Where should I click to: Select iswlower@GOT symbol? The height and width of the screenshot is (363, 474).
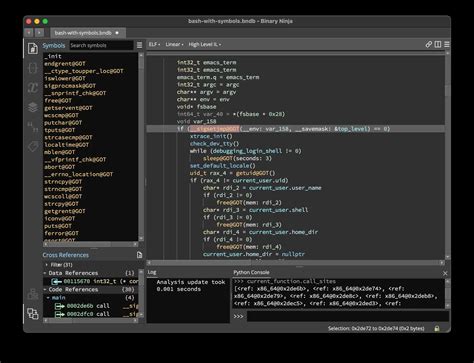pyautogui.click(x=65, y=78)
